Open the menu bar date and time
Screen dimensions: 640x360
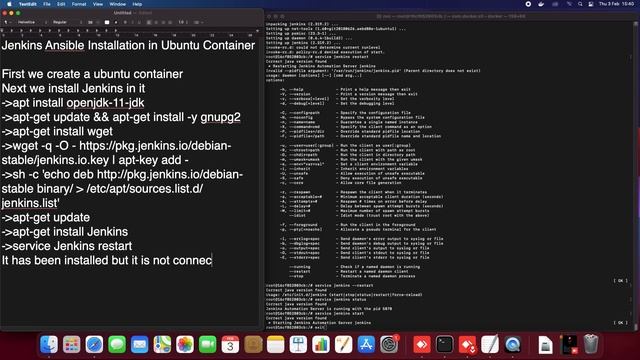617,4
